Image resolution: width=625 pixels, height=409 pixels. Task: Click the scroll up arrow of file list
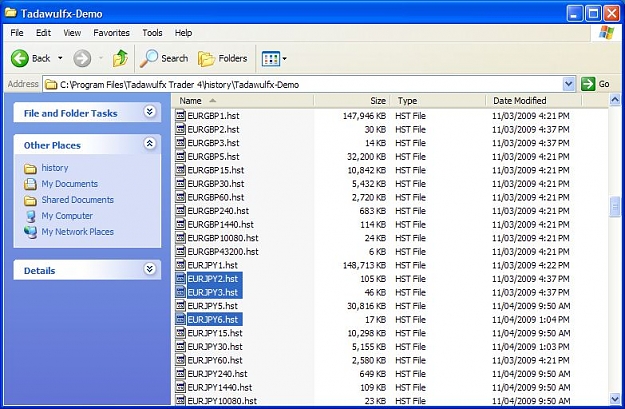(615, 100)
